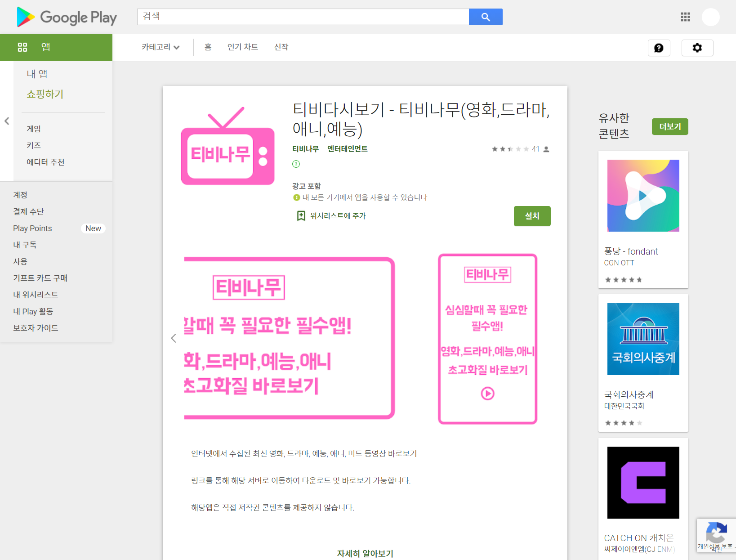Open 사용 from sidebar
The image size is (736, 560).
[20, 261]
